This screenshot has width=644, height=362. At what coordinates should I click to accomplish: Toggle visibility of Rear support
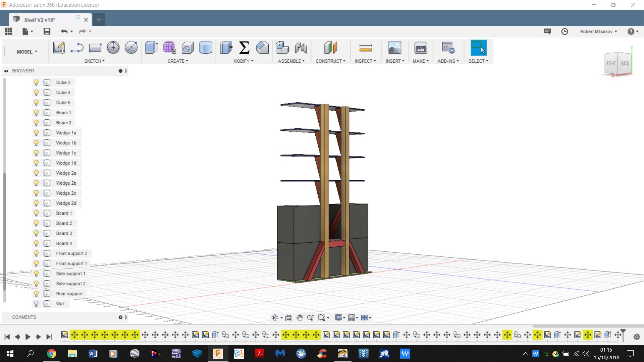36,294
